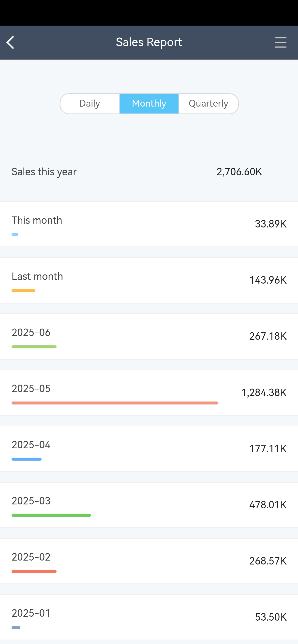This screenshot has width=298, height=644.
Task: Click the 33.89K This month amount
Action: tap(270, 224)
